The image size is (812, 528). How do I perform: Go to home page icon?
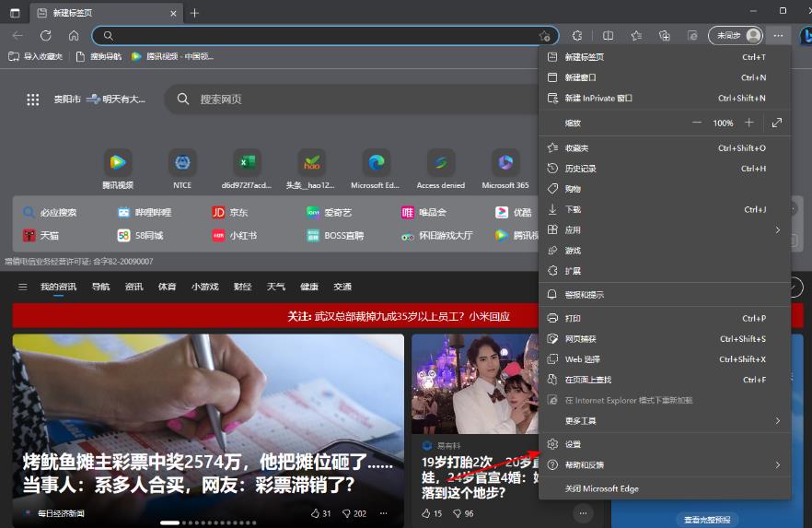coord(74,36)
